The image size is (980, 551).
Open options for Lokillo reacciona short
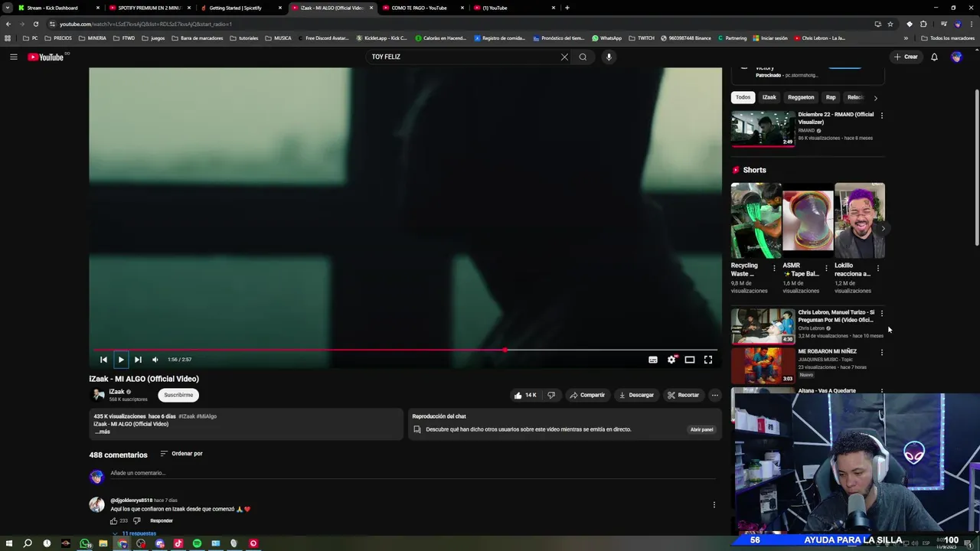click(878, 268)
